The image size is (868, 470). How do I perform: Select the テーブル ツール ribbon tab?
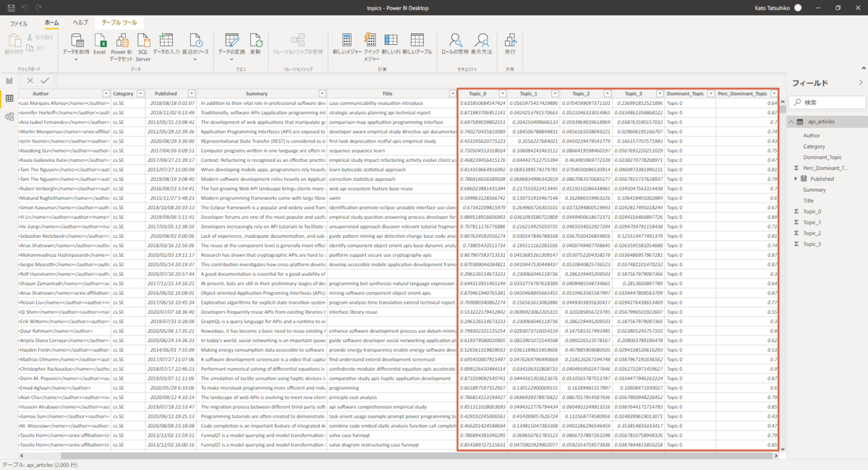click(x=119, y=24)
